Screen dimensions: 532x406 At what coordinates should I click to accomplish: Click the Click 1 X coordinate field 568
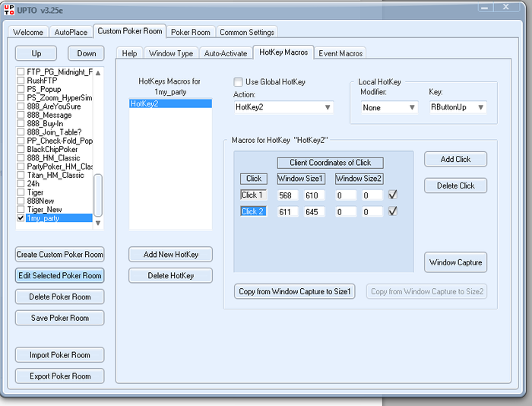pyautogui.click(x=287, y=195)
